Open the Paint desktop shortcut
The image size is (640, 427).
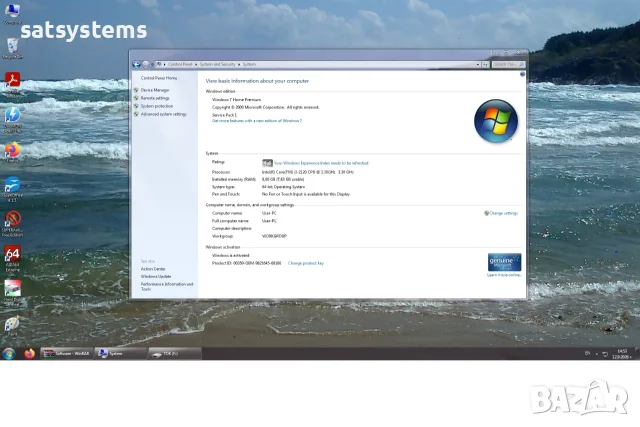coord(12,326)
